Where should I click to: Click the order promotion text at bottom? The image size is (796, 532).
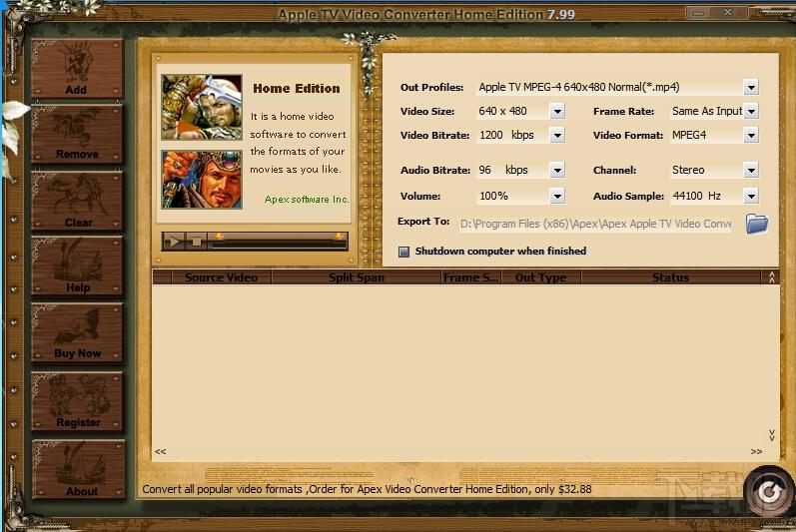coord(367,489)
